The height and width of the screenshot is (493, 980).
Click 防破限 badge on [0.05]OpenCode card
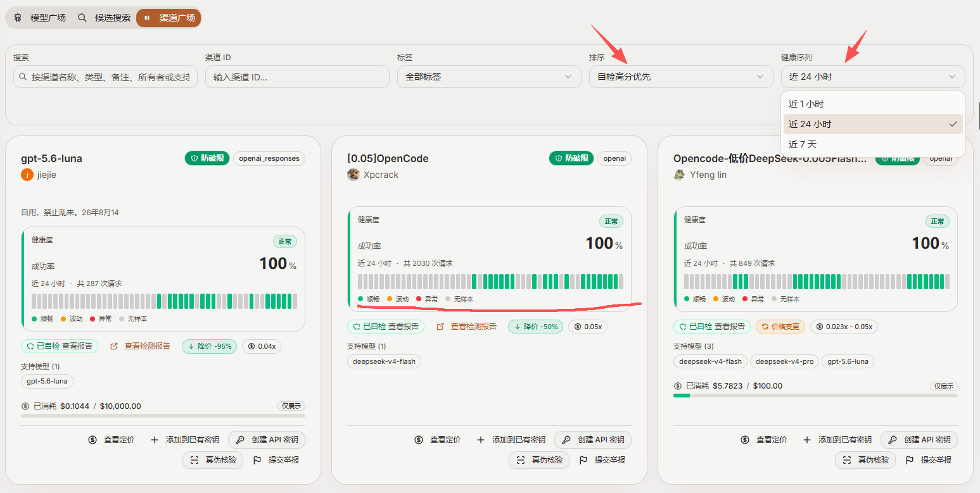tap(571, 158)
